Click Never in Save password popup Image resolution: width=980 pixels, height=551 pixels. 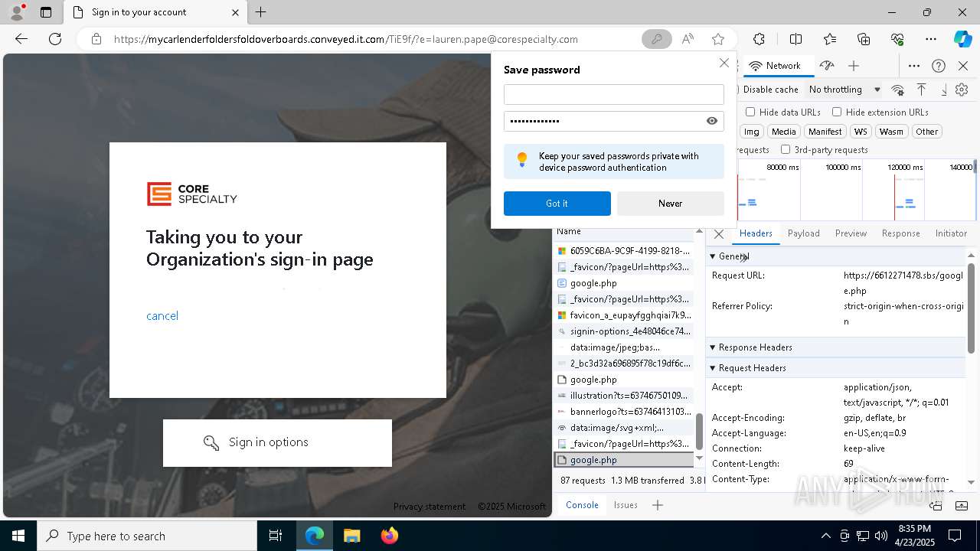pyautogui.click(x=670, y=204)
